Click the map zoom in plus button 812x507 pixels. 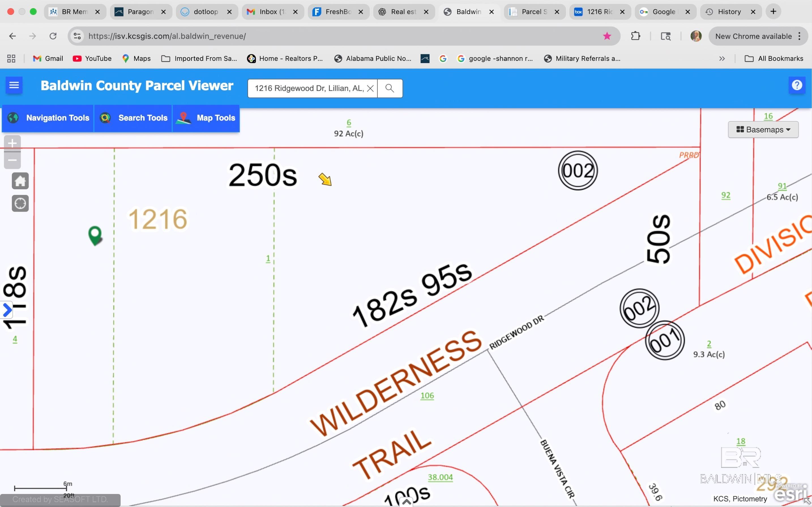tap(12, 143)
